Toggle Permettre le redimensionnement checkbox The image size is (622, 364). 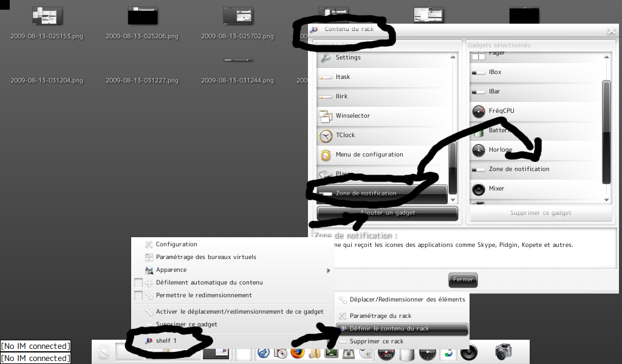coord(138,295)
